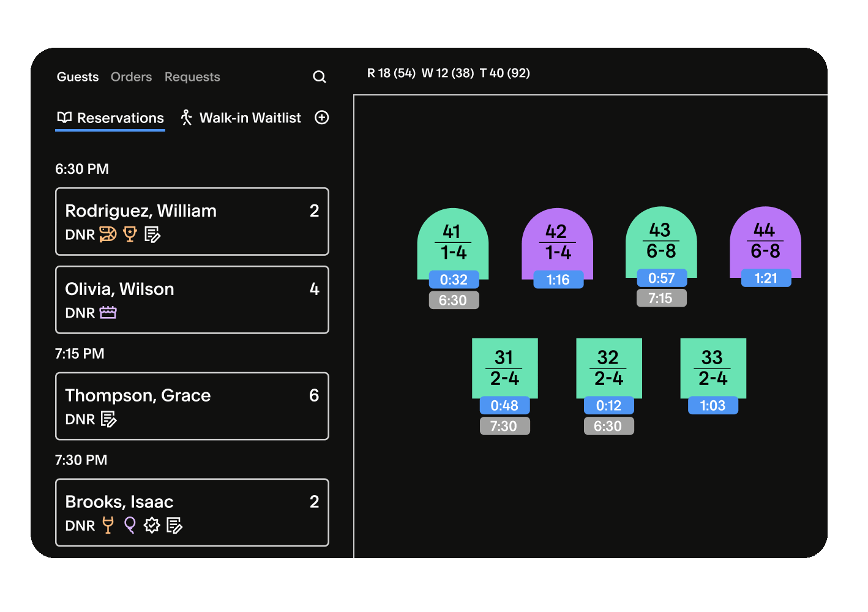Image resolution: width=868 pixels, height=612 pixels.
Task: Click the 6:30 reservation tag under table 32
Action: [x=608, y=426]
